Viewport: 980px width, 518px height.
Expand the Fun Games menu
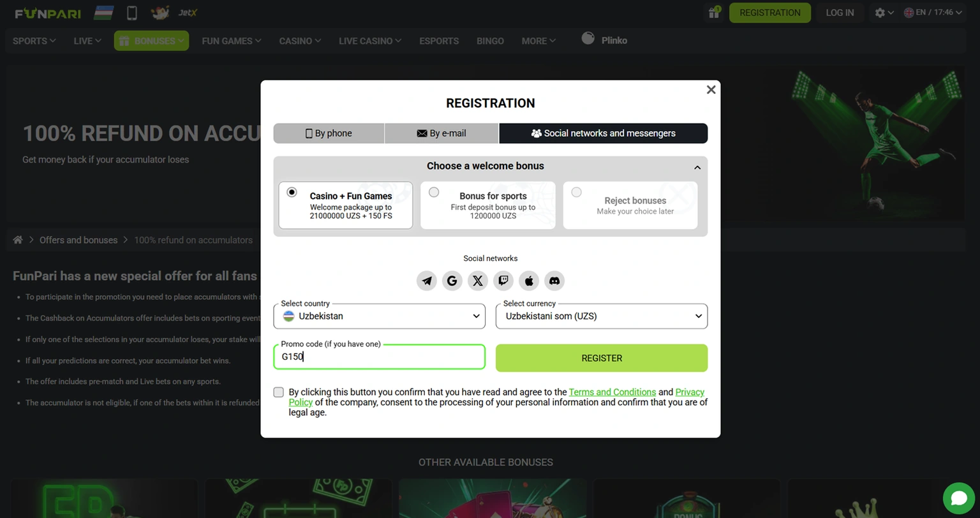coord(232,41)
